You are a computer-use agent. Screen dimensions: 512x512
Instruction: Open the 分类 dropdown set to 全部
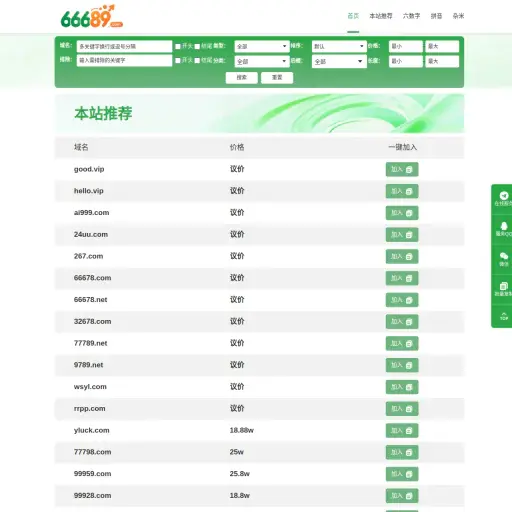pyautogui.click(x=261, y=61)
